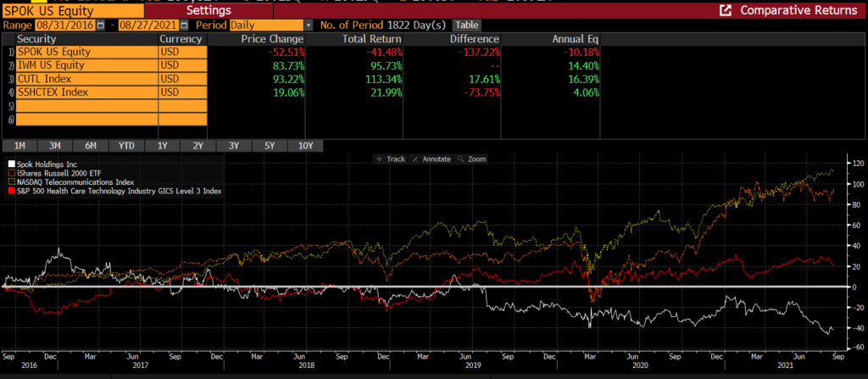Select the 3M range tab

tap(55, 146)
